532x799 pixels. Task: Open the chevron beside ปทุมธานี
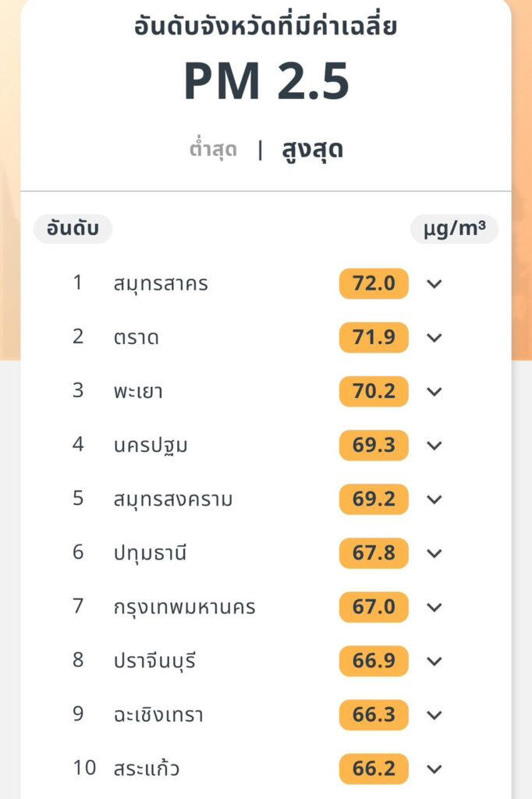434,553
